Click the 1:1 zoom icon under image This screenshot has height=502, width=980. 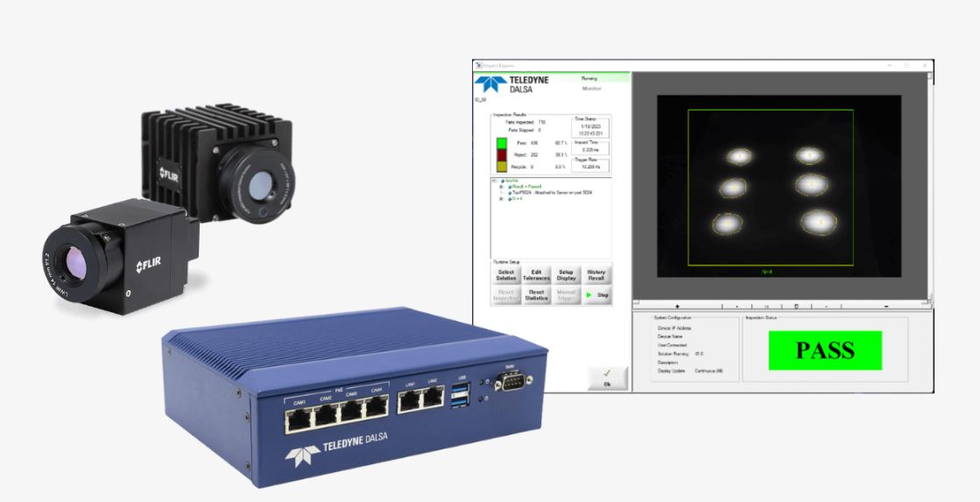tap(767, 307)
